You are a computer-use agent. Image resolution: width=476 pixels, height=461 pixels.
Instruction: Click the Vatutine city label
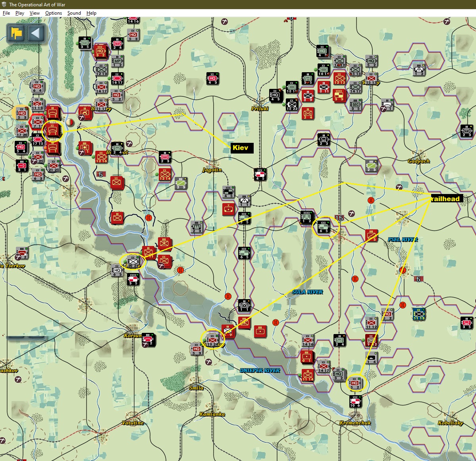(x=133, y=423)
